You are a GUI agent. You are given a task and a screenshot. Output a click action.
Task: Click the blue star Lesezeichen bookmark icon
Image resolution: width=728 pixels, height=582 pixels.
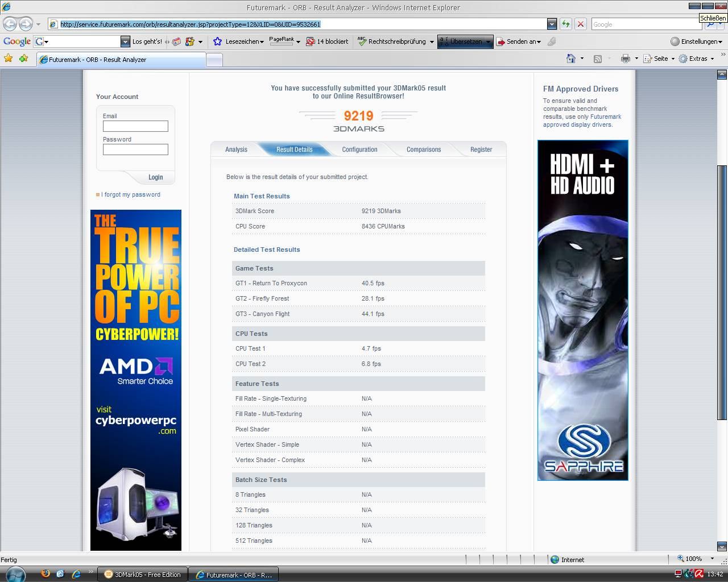217,41
